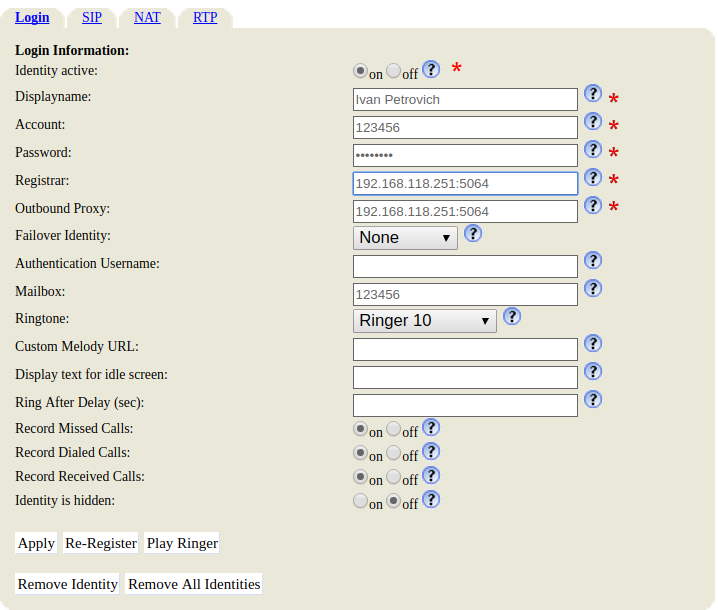Image resolution: width=718 pixels, height=610 pixels.
Task: Go to the RTP tab
Action: [205, 17]
